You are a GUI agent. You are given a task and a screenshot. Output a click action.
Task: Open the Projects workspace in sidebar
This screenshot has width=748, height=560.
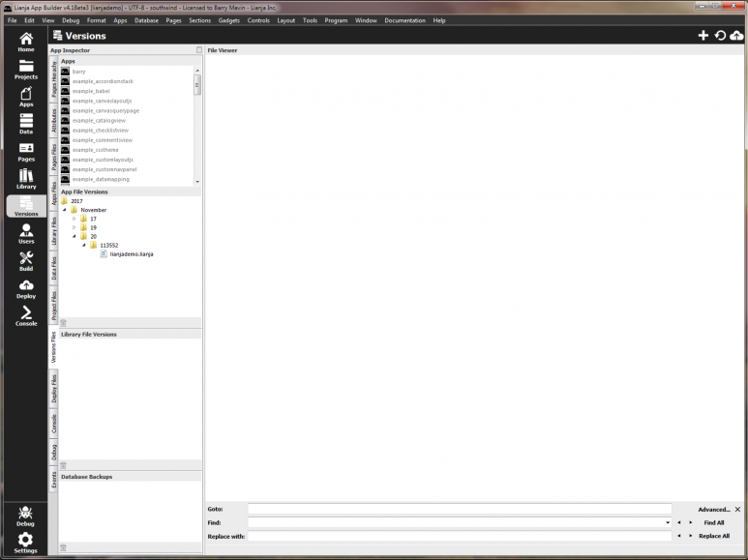[x=26, y=70]
